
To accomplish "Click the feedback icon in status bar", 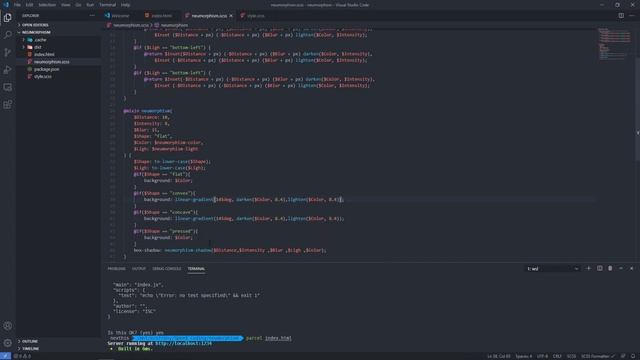I will pos(623,356).
